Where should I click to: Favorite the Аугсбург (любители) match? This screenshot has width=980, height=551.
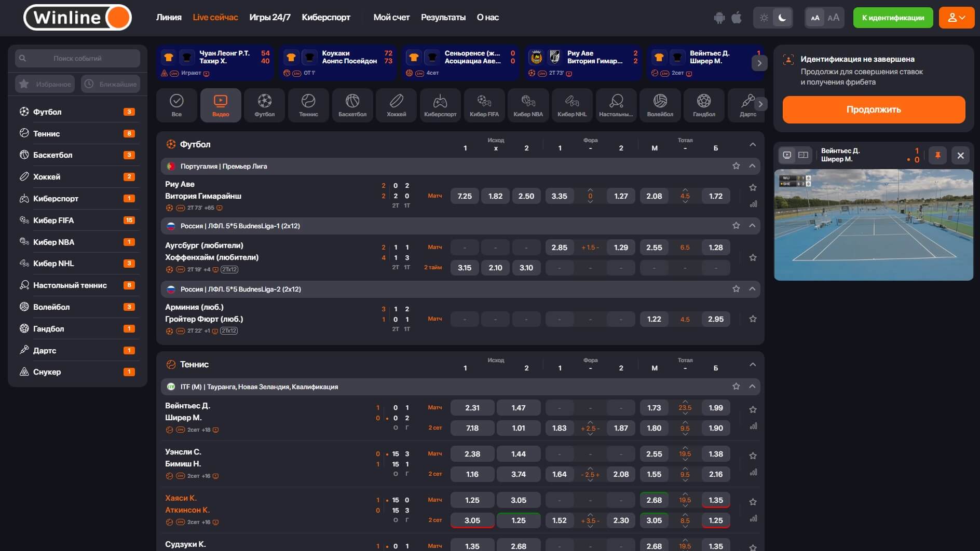click(x=753, y=257)
